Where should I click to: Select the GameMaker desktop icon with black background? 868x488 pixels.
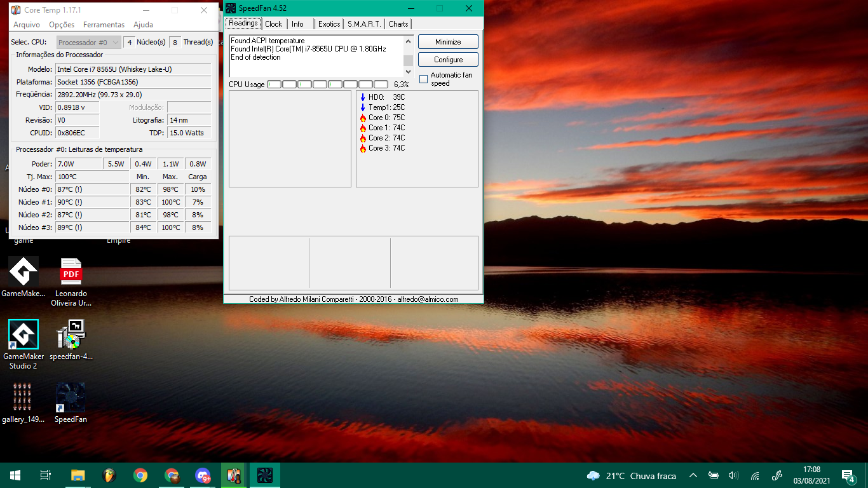(x=24, y=277)
